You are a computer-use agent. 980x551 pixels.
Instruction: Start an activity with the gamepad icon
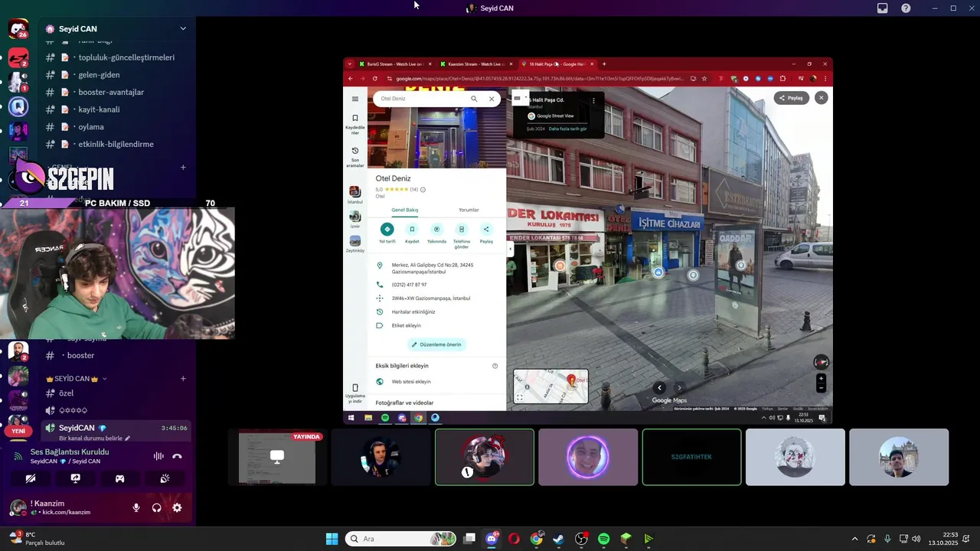point(120,478)
